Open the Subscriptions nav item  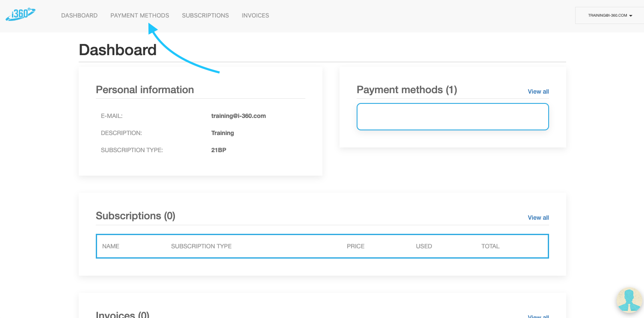coord(205,15)
